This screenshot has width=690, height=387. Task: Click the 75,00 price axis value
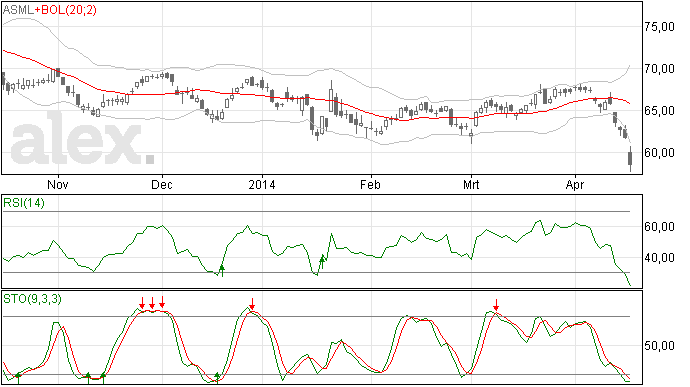click(x=659, y=27)
